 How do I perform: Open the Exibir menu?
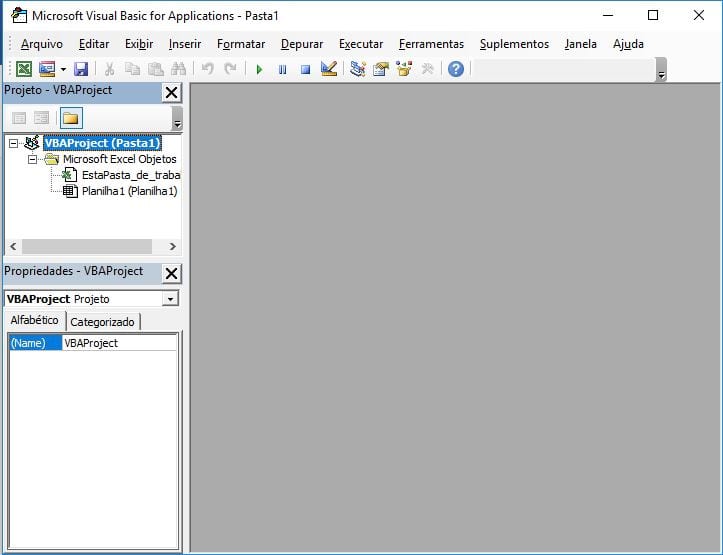pos(139,44)
